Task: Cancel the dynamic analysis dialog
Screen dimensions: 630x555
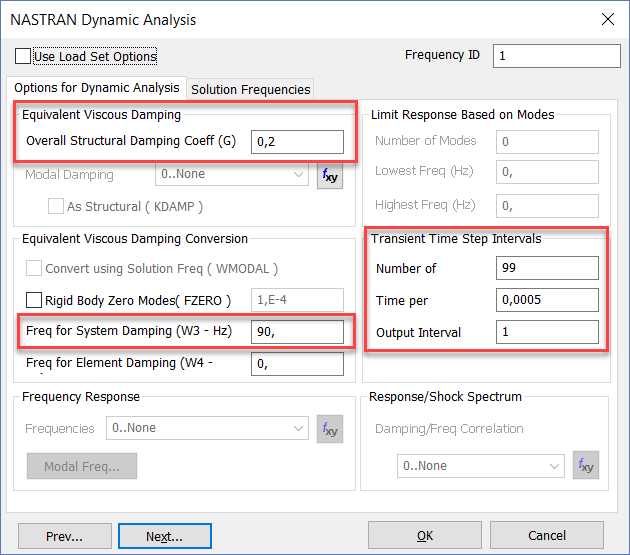Action: coord(547,535)
